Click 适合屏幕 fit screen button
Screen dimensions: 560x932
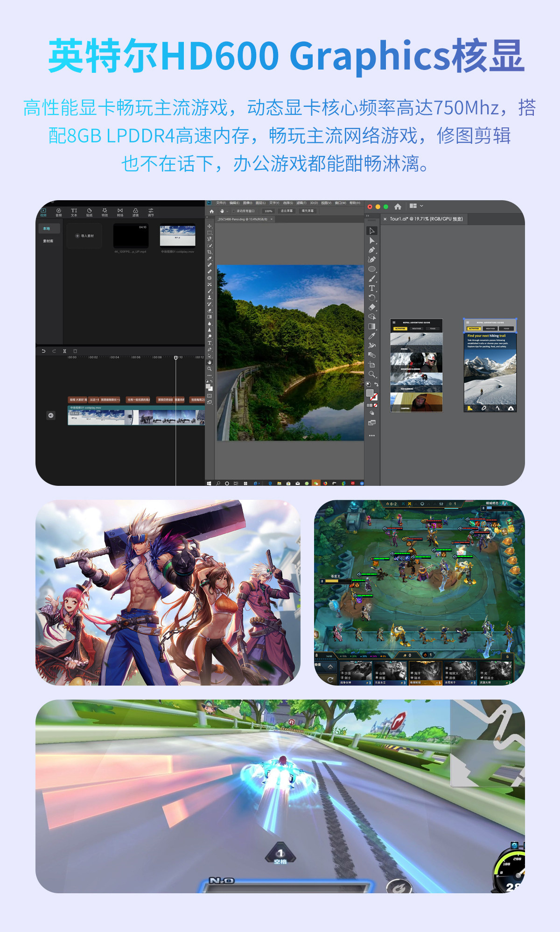pyautogui.click(x=287, y=211)
